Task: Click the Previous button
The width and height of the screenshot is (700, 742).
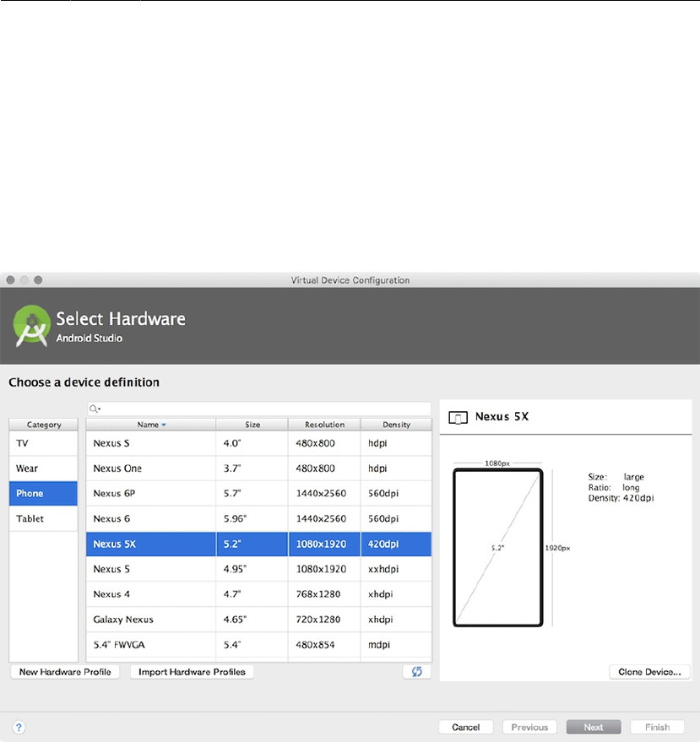Action: 529,728
